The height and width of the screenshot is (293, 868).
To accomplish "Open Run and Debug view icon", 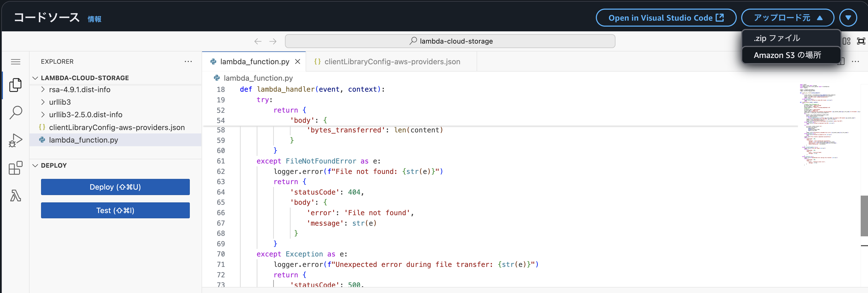I will tap(15, 140).
